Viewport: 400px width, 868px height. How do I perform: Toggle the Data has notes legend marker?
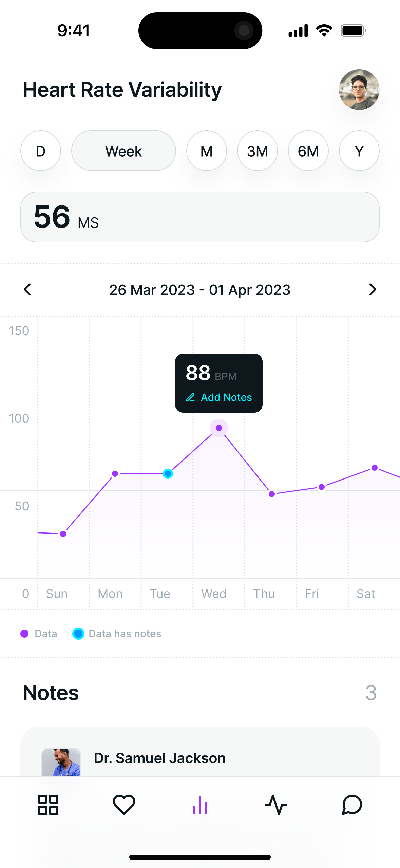tap(78, 633)
